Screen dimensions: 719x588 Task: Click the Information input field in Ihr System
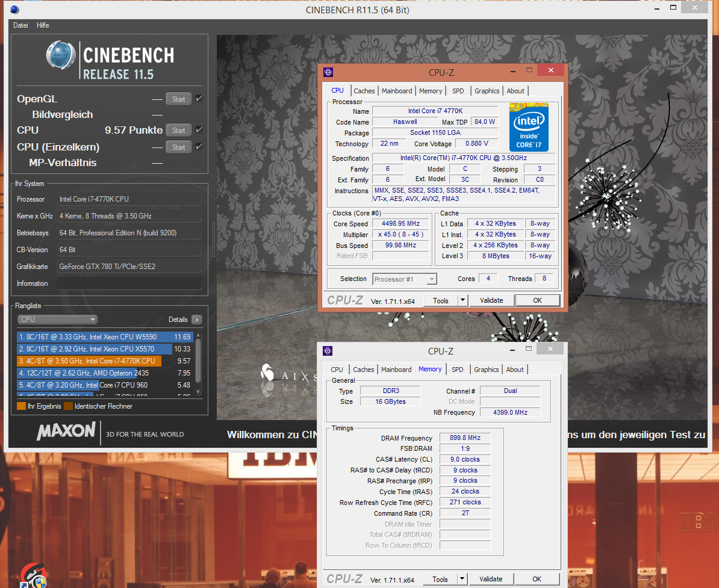[129, 283]
